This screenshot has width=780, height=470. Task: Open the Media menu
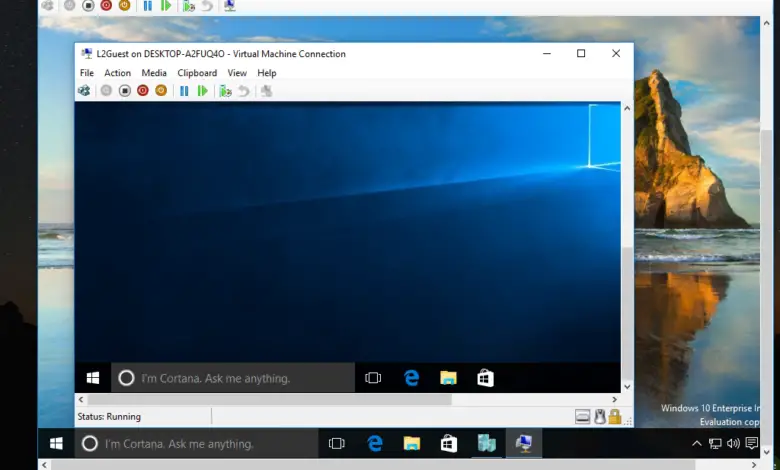(x=154, y=73)
